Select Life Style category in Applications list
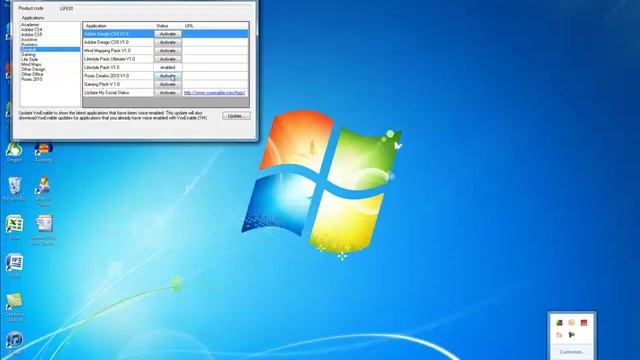The width and height of the screenshot is (640, 360). coord(29,59)
